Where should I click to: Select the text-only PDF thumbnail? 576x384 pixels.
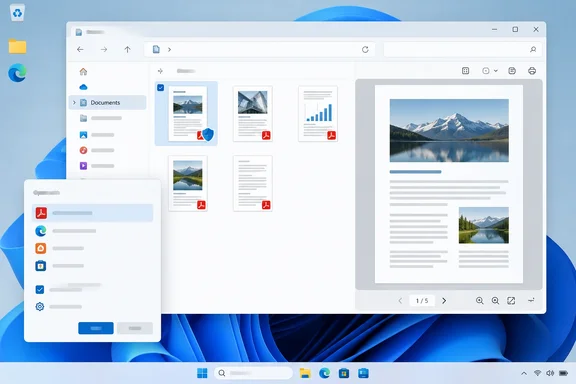(253, 183)
